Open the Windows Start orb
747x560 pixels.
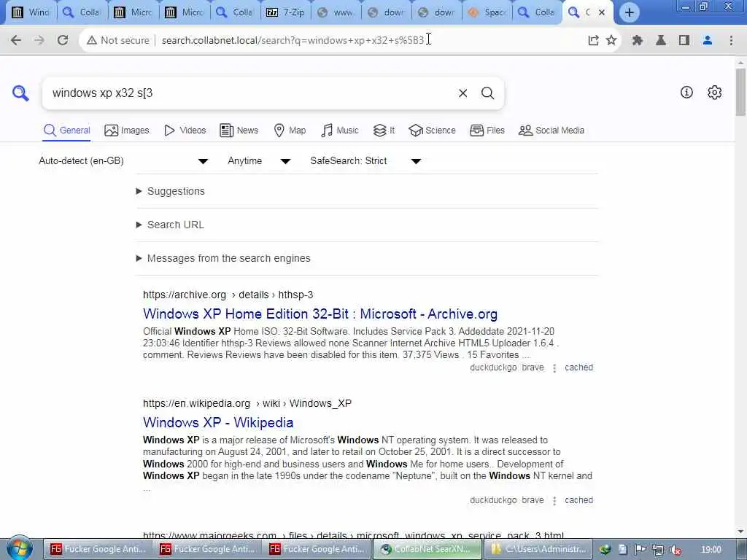click(x=19, y=548)
